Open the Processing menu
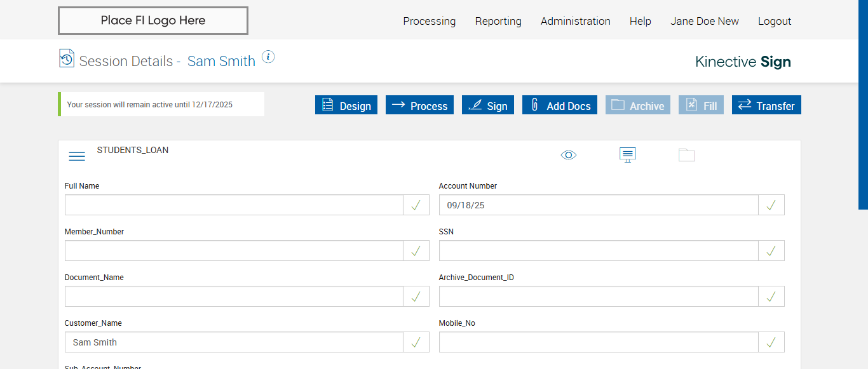This screenshot has height=369, width=868. (x=430, y=21)
